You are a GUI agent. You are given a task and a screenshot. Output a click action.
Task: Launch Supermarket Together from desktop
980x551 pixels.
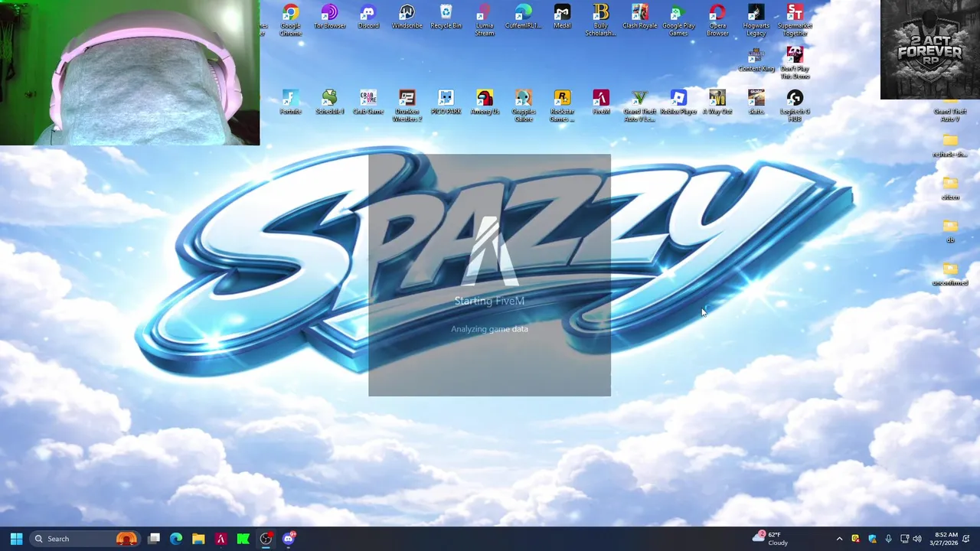[x=795, y=20]
